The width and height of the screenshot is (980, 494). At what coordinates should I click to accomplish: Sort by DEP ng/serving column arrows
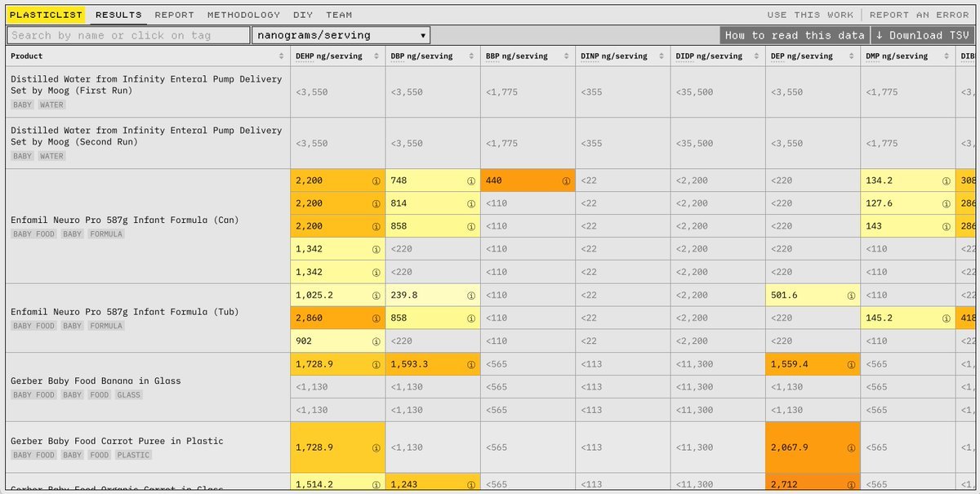[851, 56]
